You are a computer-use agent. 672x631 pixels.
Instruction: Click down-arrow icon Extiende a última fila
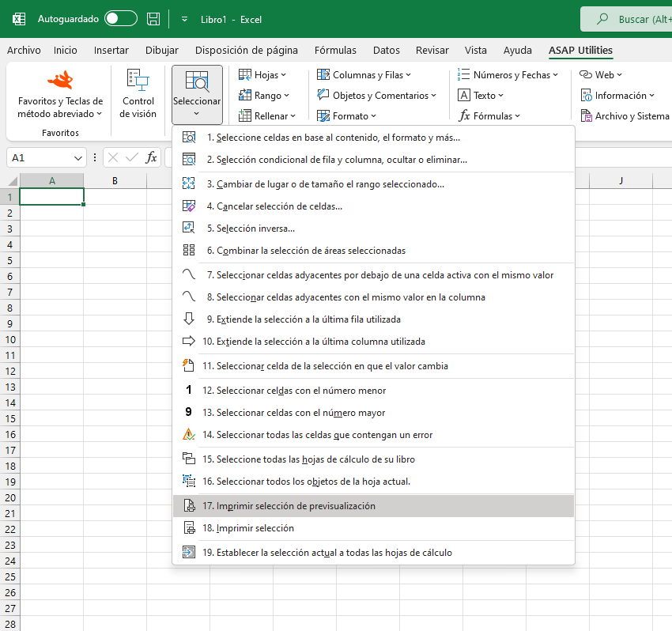pyautogui.click(x=189, y=319)
